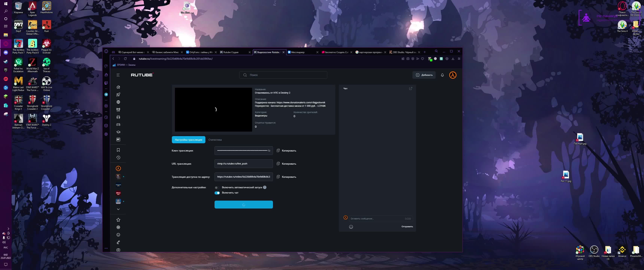The width and height of the screenshot is (644, 270).
Task: Go to Rutube home icon in sidebar
Action: click(118, 87)
